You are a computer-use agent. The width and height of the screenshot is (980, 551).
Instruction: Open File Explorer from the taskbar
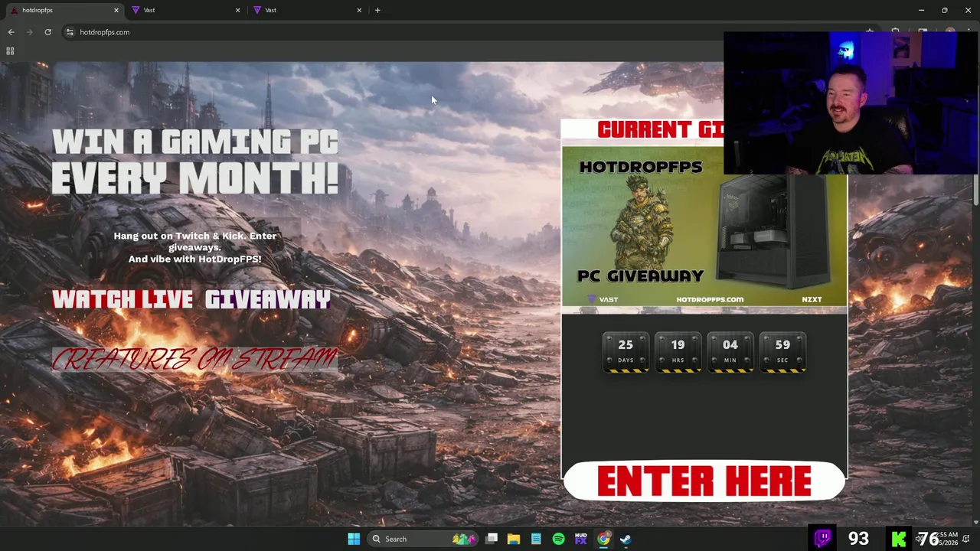coord(514,539)
